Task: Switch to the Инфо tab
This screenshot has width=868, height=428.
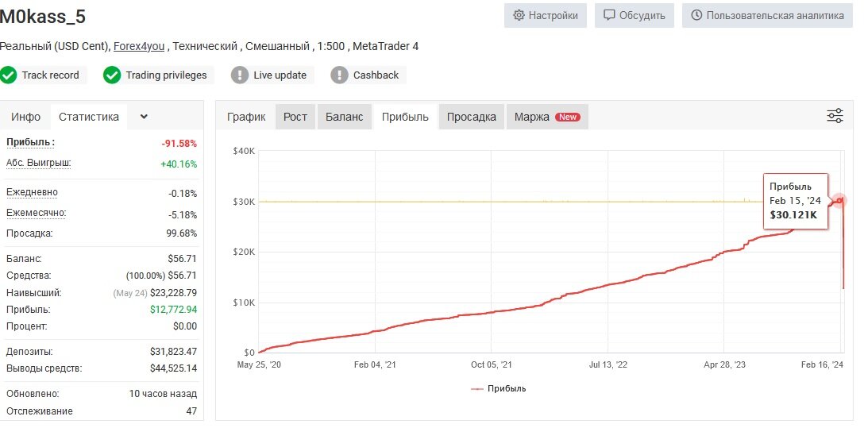Action: coord(26,117)
